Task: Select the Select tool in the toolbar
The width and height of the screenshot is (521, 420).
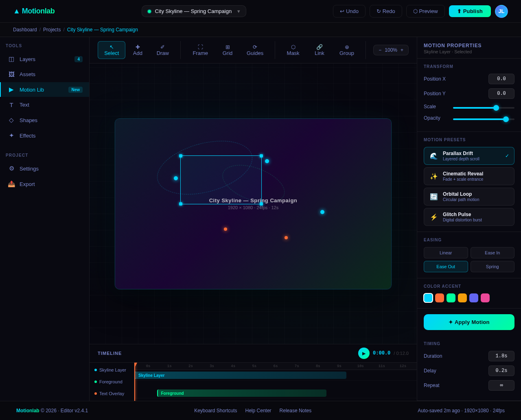Action: (111, 50)
